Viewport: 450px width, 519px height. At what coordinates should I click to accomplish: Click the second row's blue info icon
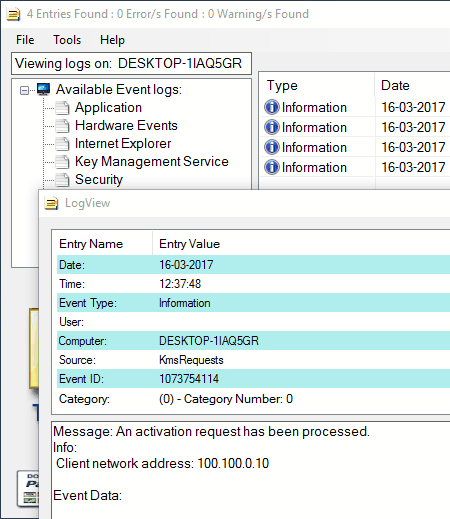point(272,127)
